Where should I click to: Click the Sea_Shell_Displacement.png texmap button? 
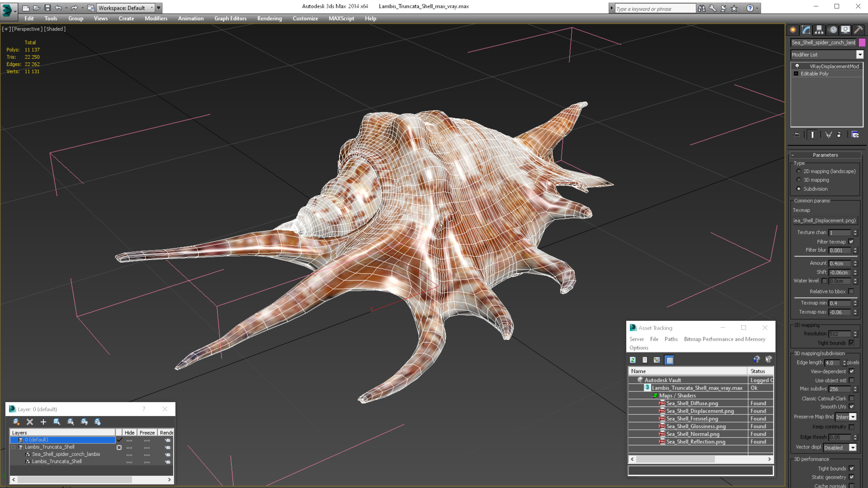[825, 221]
